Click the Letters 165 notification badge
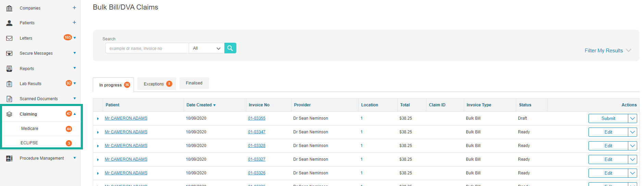The height and width of the screenshot is (186, 644). 68,37
